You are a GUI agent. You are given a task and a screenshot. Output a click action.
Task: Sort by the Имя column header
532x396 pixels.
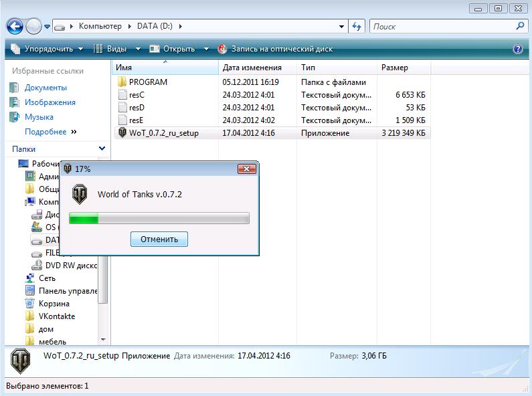coord(165,68)
